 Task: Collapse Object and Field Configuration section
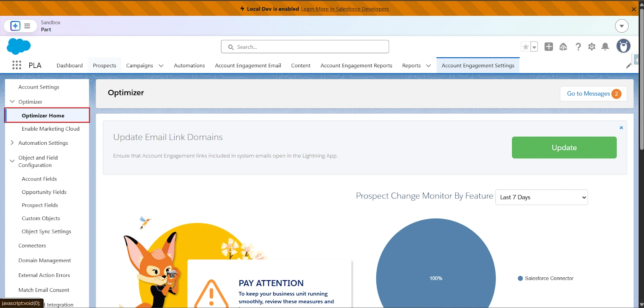pyautogui.click(x=12, y=161)
